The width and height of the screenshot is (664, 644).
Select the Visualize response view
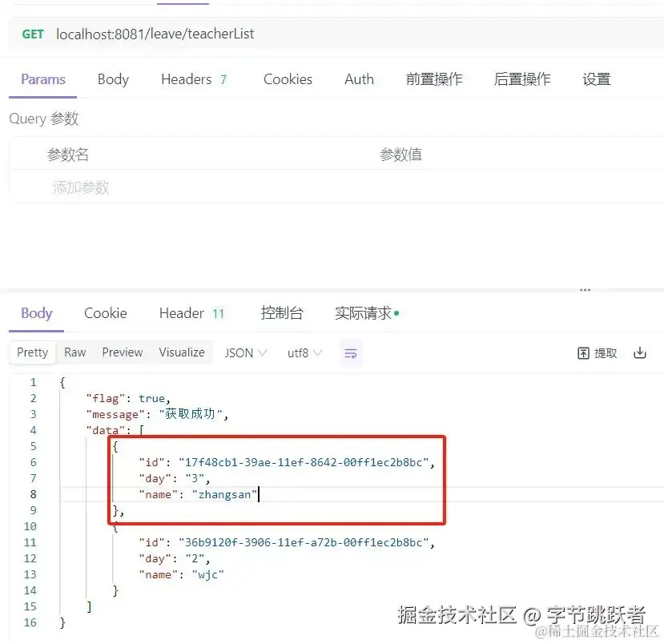182,352
